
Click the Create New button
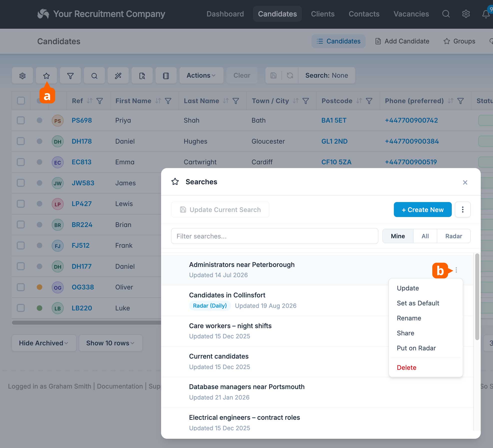[423, 210]
